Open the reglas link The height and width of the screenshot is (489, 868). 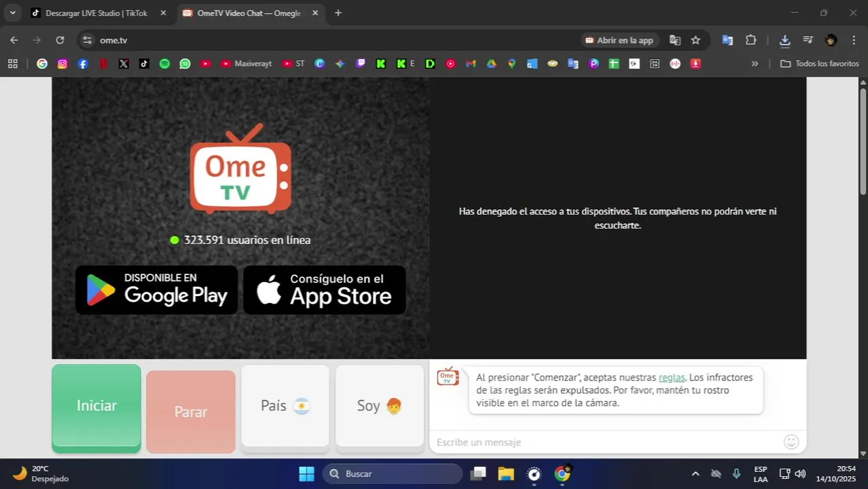pyautogui.click(x=672, y=378)
